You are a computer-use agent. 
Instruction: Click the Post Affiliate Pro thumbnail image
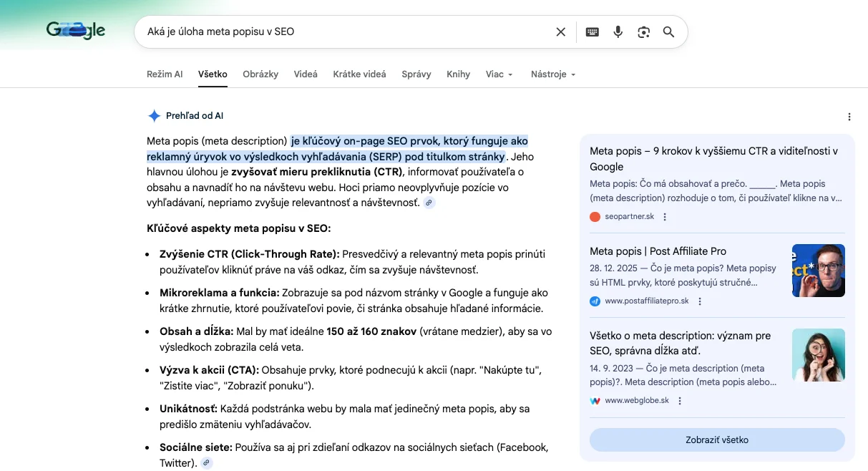(818, 271)
